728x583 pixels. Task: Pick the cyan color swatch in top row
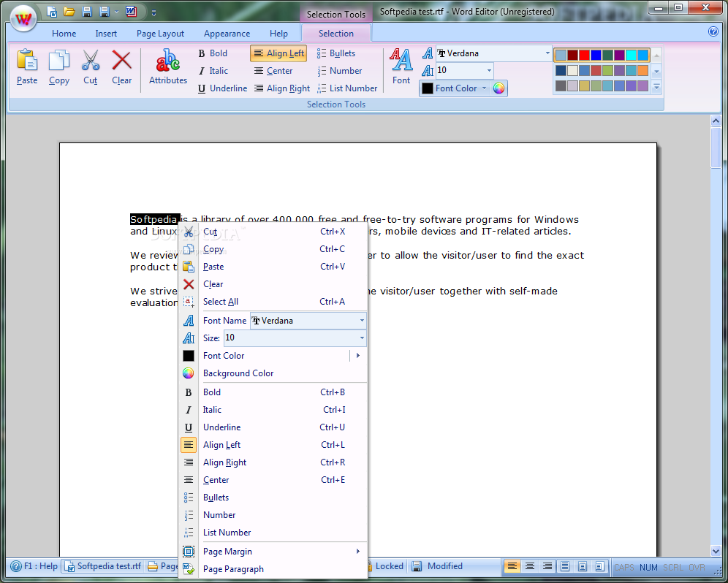coord(631,56)
